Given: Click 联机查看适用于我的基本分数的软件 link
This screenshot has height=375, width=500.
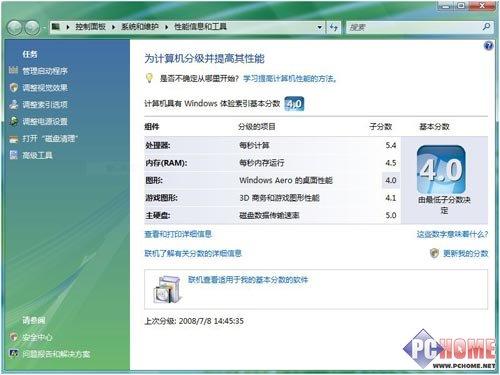Looking at the screenshot, I should 248,280.
